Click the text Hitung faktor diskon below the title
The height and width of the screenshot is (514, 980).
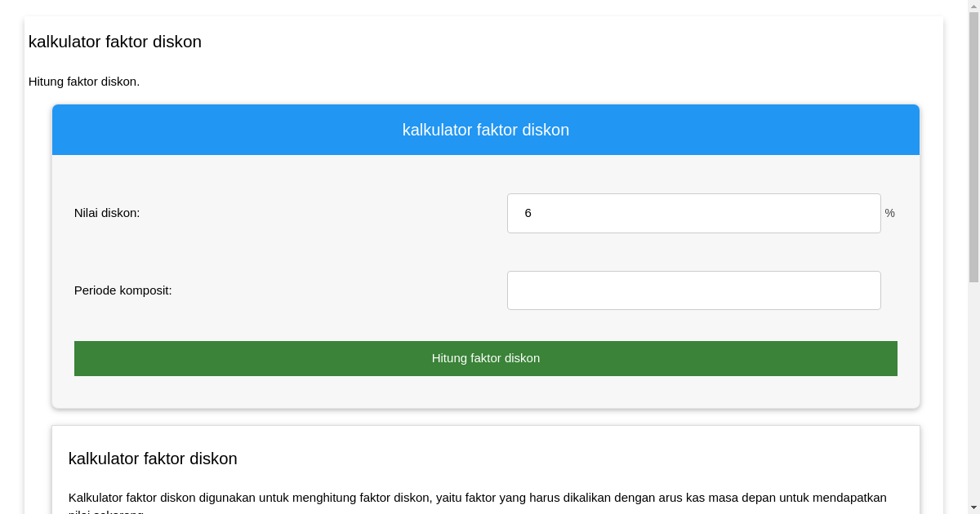84,82
